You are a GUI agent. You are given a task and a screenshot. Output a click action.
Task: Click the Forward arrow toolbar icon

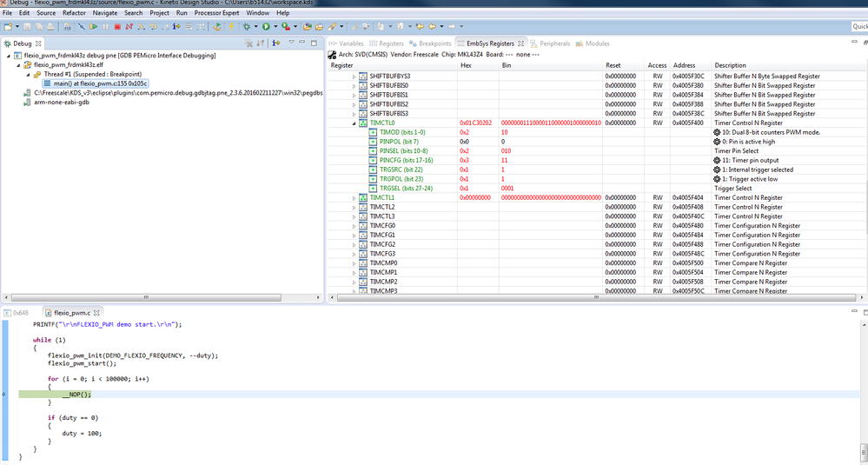pyautogui.click(x=452, y=27)
